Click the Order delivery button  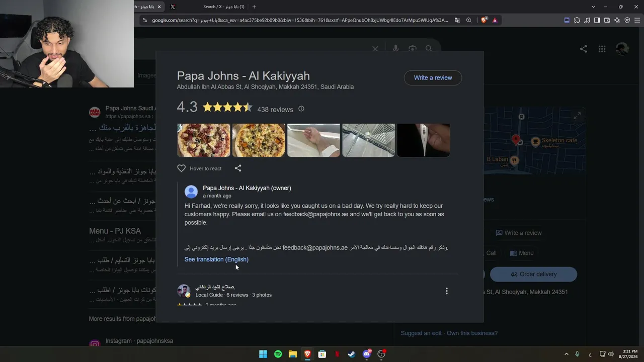[x=534, y=274]
